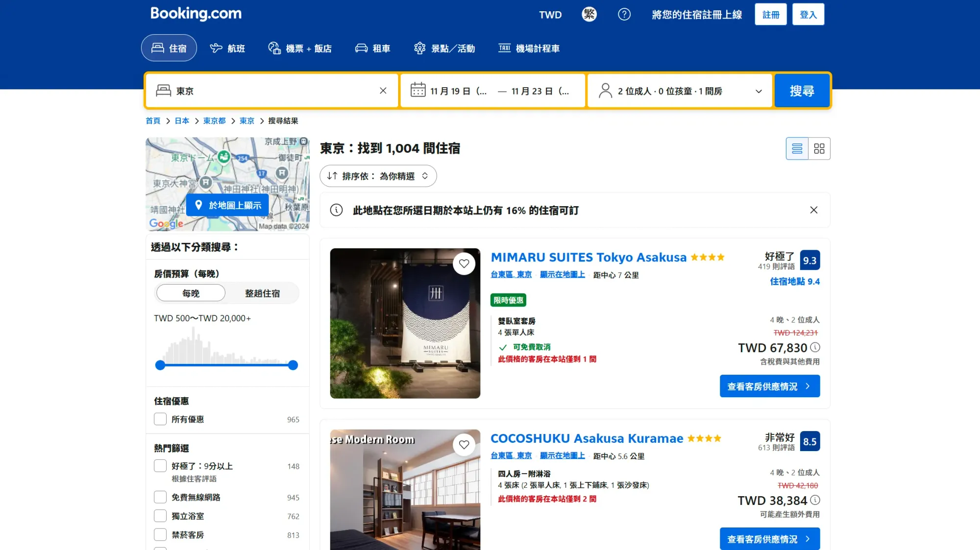Select the 每晚 price option
The height and width of the screenshot is (550, 980).
click(191, 293)
